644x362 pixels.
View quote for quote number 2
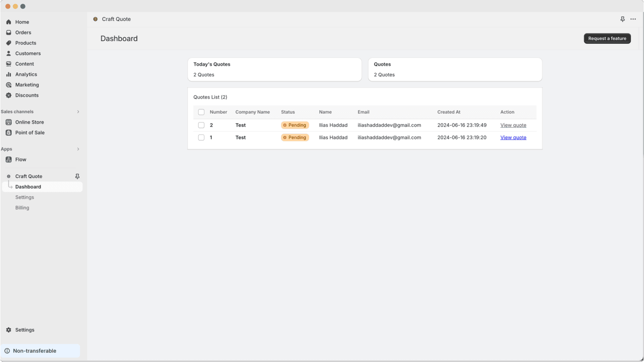click(x=513, y=125)
